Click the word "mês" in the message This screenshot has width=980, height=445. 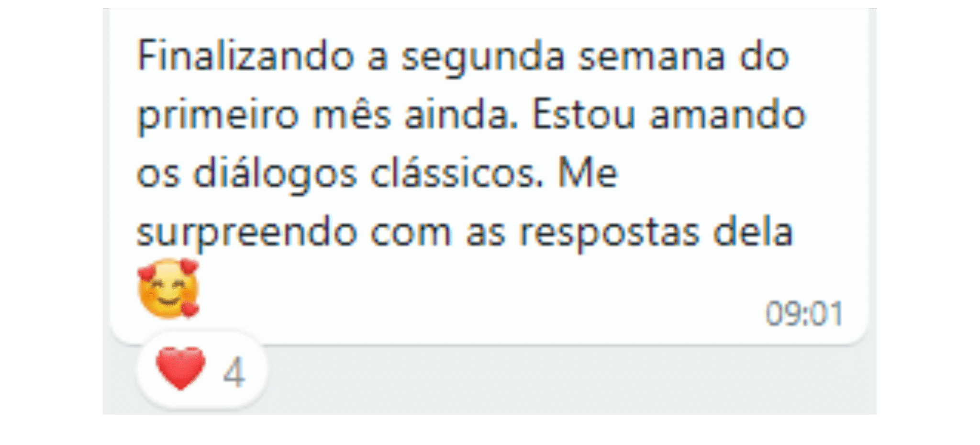tap(351, 115)
